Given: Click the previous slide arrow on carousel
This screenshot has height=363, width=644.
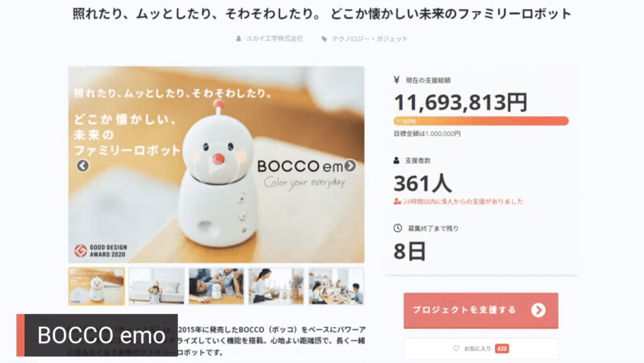Looking at the screenshot, I should pyautogui.click(x=83, y=165).
